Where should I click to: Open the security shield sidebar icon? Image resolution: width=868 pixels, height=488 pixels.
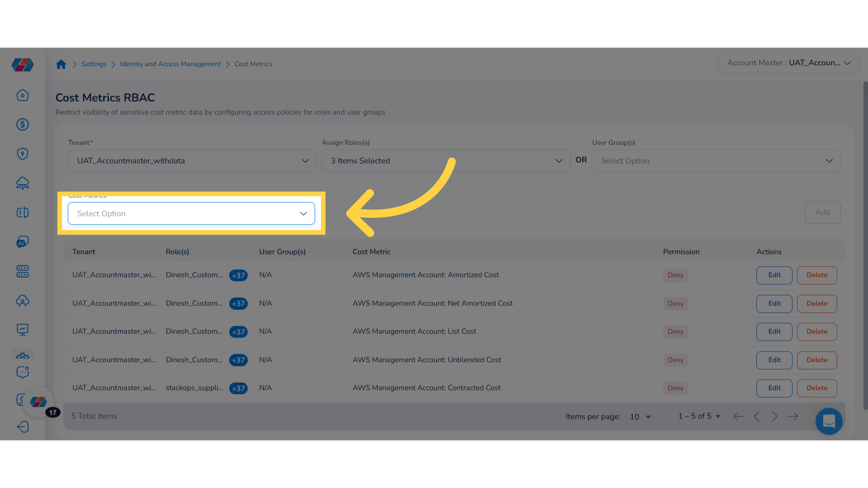[x=23, y=154]
